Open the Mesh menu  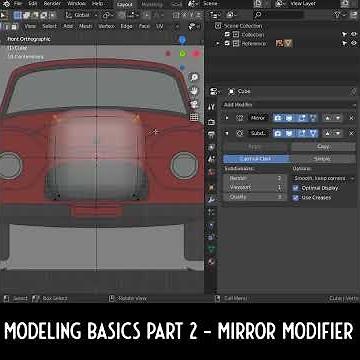click(86, 26)
